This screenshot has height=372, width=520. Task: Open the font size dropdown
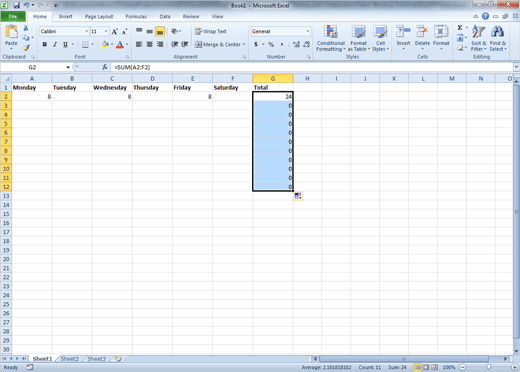point(106,31)
